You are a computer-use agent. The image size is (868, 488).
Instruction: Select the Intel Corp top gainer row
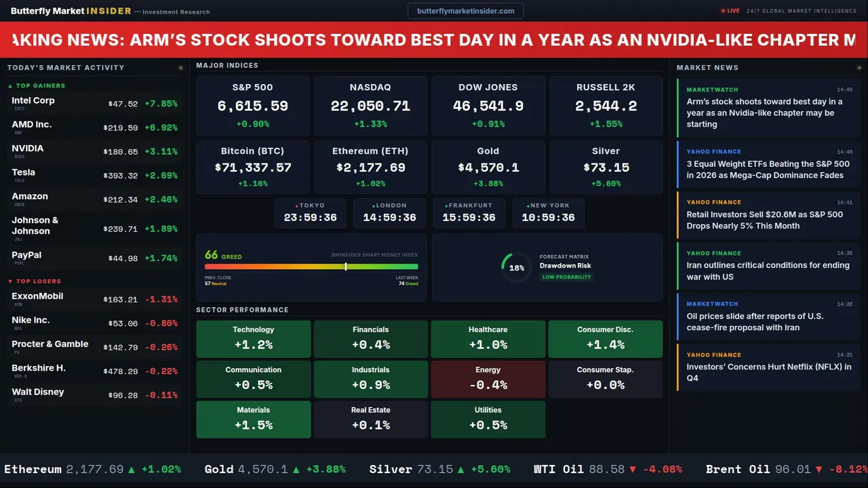[94, 103]
